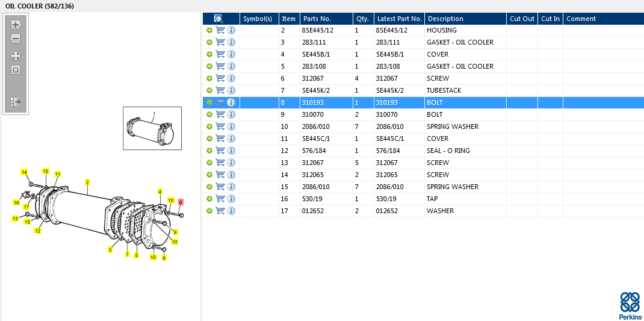
Task: Select callout 11 on the diagram
Action: pos(58,174)
